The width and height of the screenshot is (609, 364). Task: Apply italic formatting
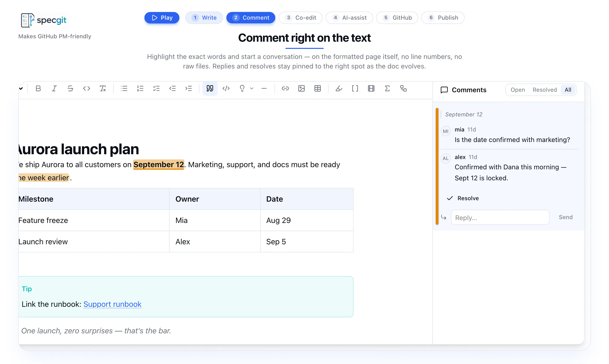tap(54, 89)
